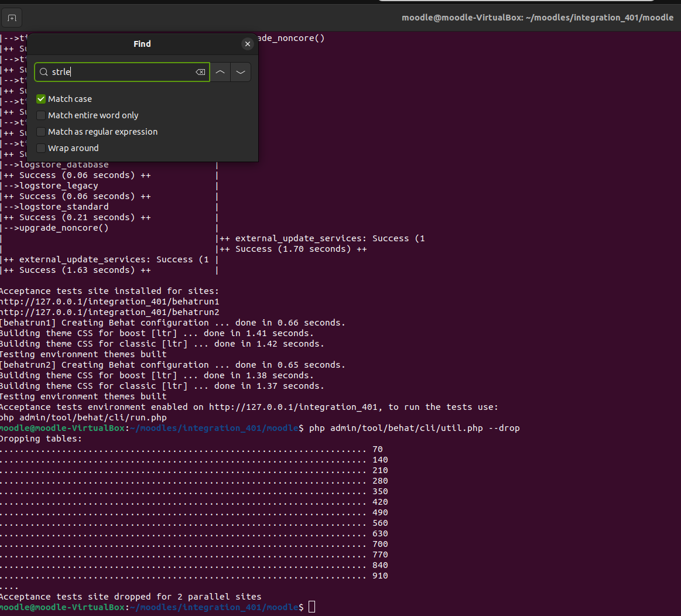
Task: Open a new terminal tab
Action: click(12, 18)
